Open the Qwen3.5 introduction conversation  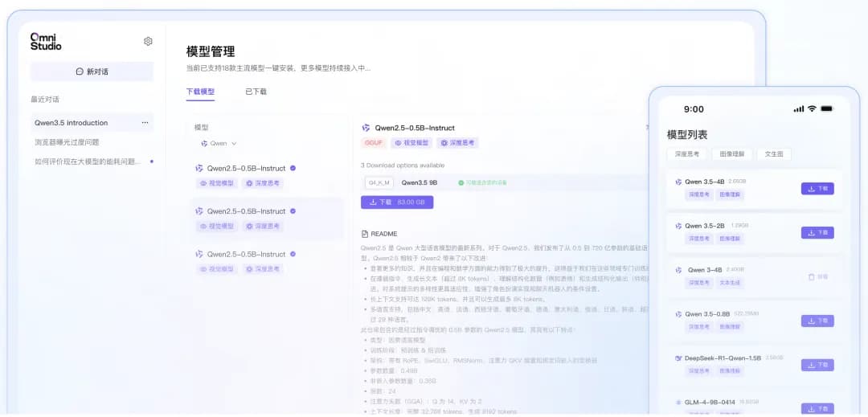click(x=92, y=123)
